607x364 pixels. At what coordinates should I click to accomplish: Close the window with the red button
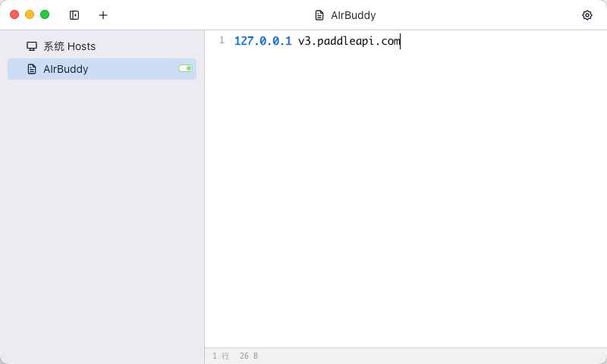(x=14, y=14)
